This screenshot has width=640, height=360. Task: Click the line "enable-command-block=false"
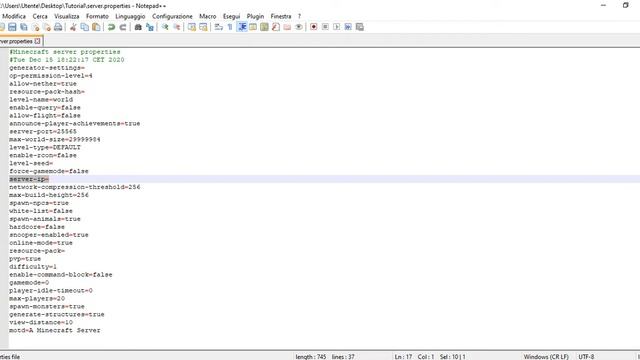click(61, 275)
